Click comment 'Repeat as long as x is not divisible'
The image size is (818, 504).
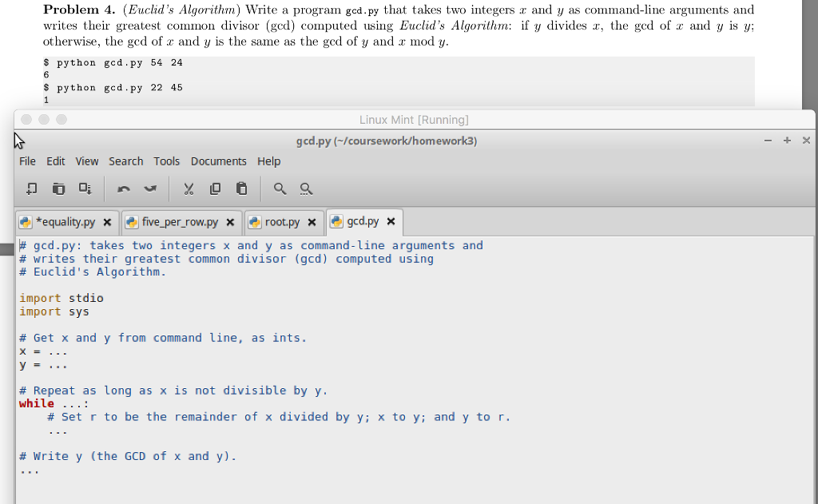173,391
